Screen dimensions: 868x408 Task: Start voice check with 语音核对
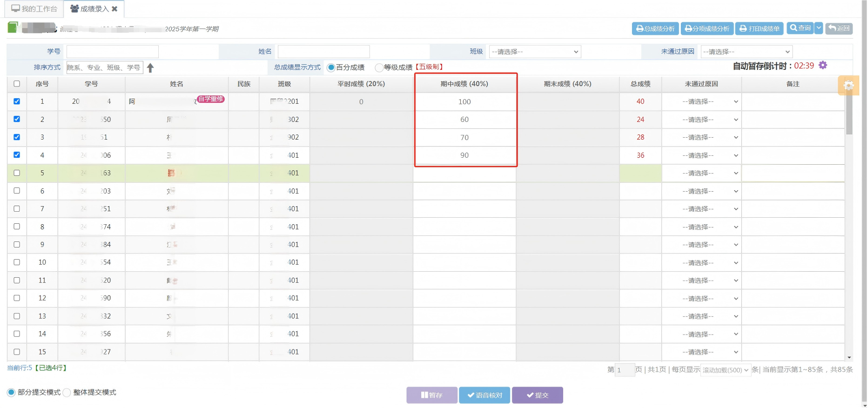pyautogui.click(x=484, y=395)
